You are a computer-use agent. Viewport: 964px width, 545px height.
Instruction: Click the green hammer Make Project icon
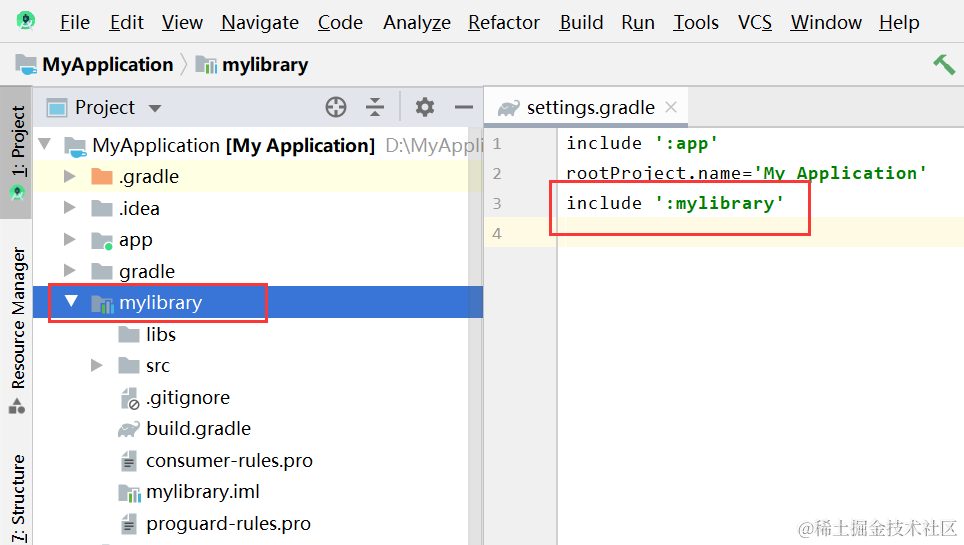click(944, 64)
